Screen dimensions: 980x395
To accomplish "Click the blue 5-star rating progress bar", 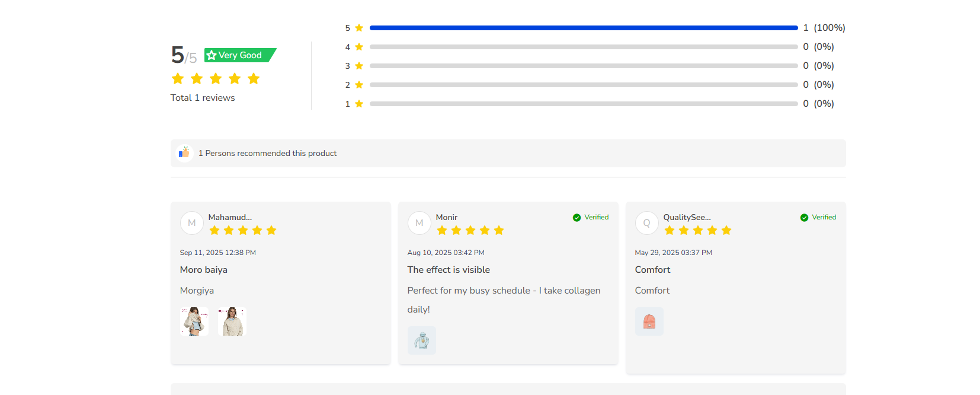I will tap(584, 28).
